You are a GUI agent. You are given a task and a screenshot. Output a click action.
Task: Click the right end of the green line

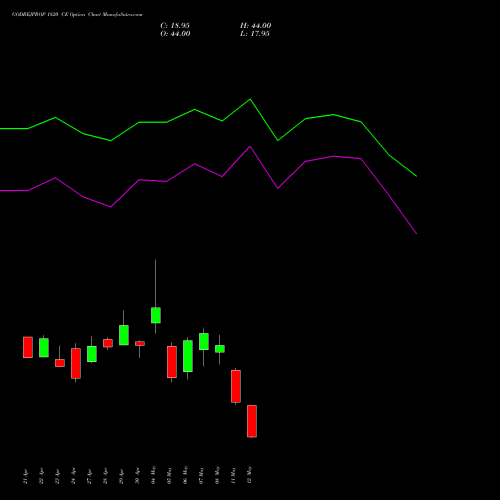coord(416,176)
